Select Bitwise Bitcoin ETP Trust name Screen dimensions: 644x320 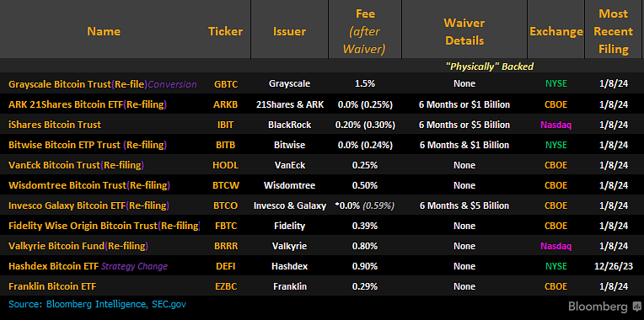64,145
